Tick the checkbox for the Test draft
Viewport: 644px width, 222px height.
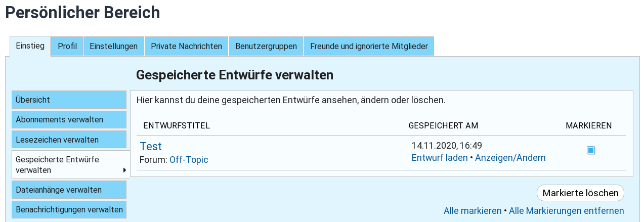(x=591, y=150)
